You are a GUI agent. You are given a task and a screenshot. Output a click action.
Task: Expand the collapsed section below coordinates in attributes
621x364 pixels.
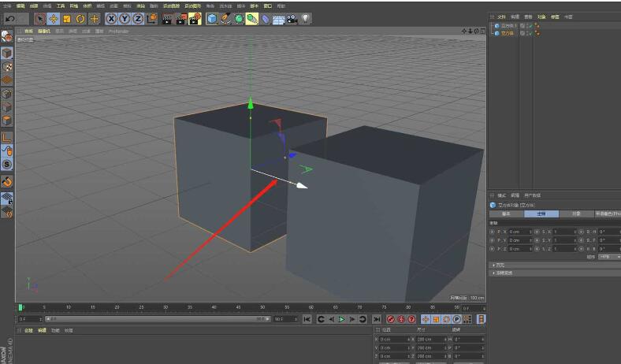click(493, 265)
